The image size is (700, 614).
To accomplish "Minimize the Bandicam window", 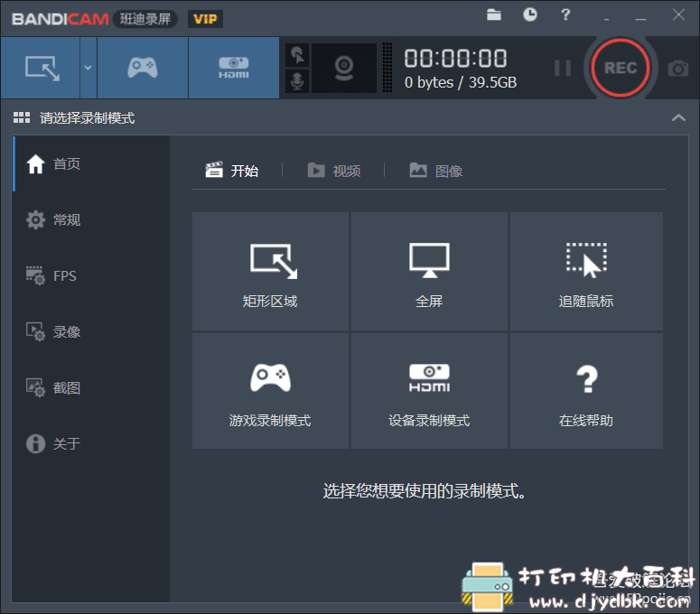I will (x=640, y=19).
